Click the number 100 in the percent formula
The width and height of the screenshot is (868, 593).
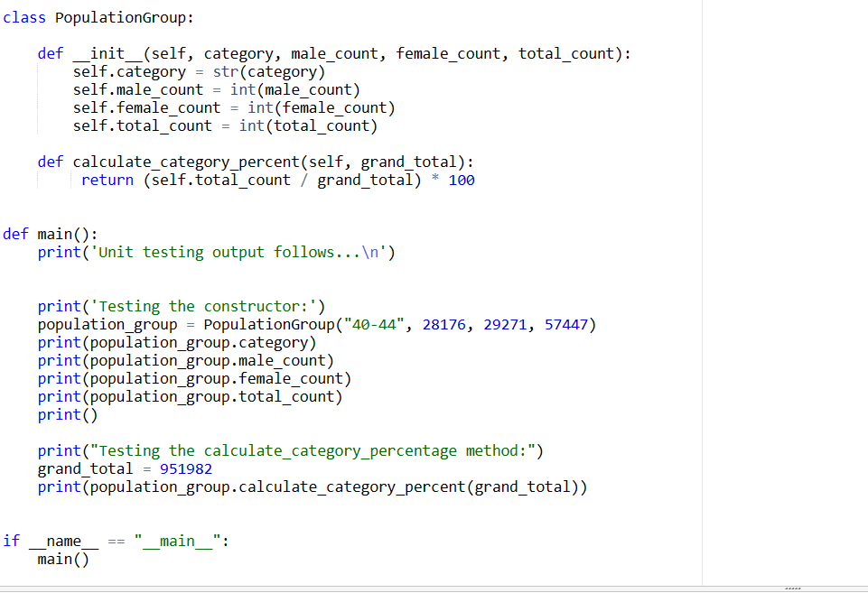[462, 179]
